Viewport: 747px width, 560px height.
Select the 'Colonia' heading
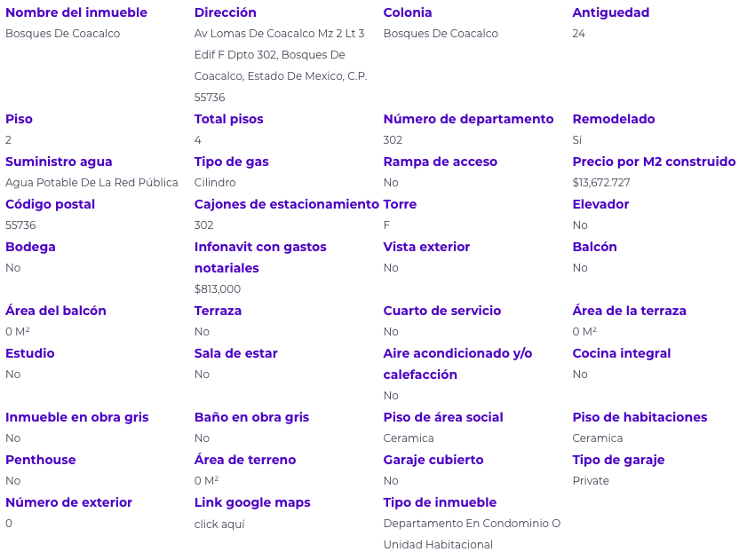408,12
